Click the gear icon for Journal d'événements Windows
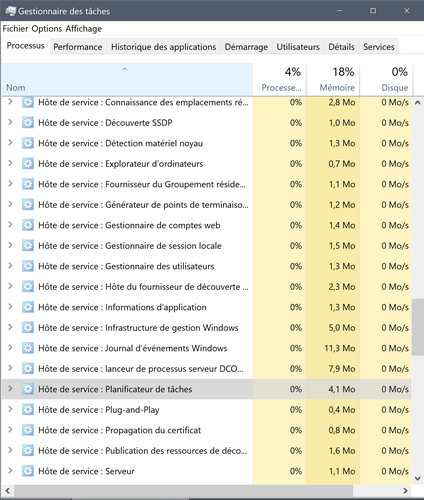The width and height of the screenshot is (424, 500). click(28, 348)
